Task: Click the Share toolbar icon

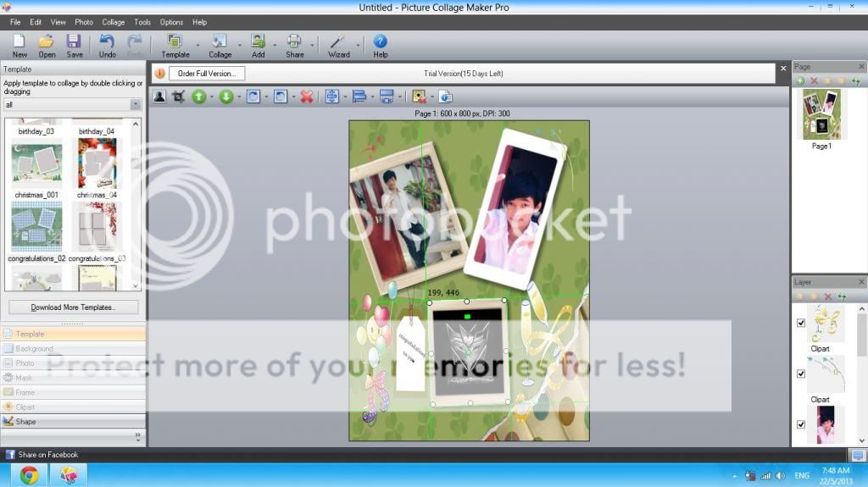Action: tap(294, 46)
